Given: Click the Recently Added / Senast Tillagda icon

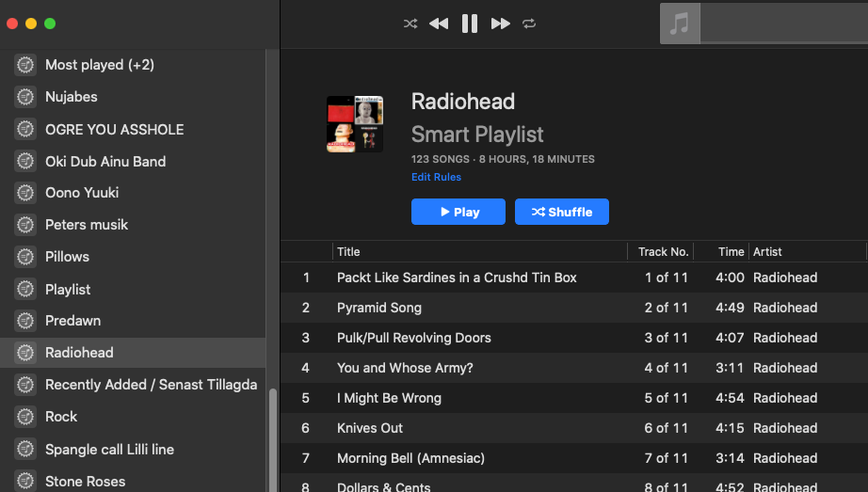Looking at the screenshot, I should pyautogui.click(x=24, y=385).
